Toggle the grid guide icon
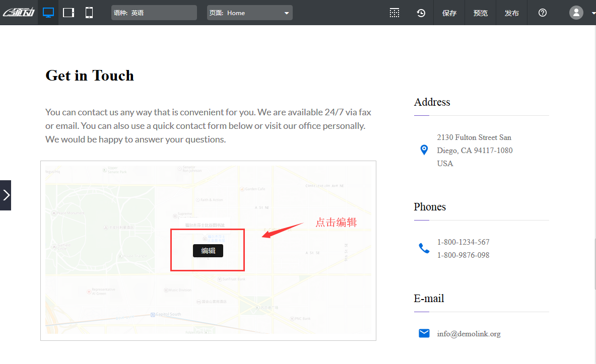 pos(394,13)
